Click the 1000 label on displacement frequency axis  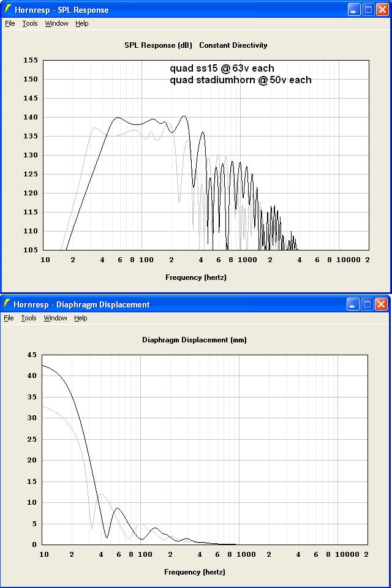click(x=246, y=555)
